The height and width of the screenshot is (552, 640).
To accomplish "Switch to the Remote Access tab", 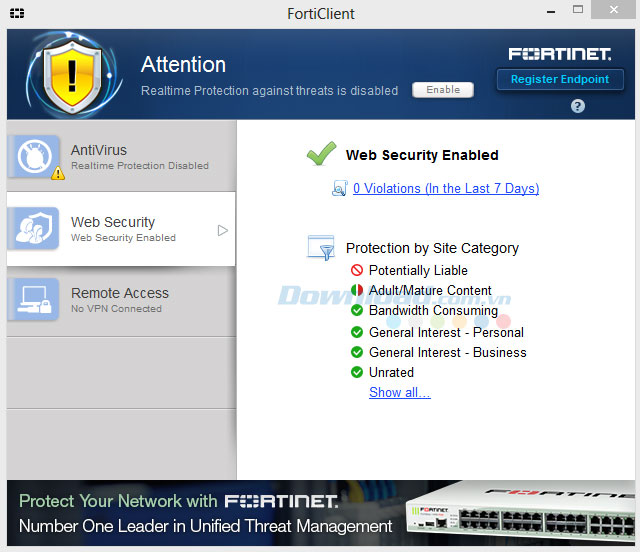I will pos(121,301).
